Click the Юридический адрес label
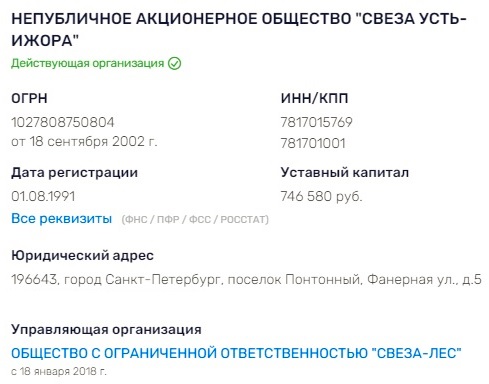The width and height of the screenshot is (489, 384). (x=83, y=256)
